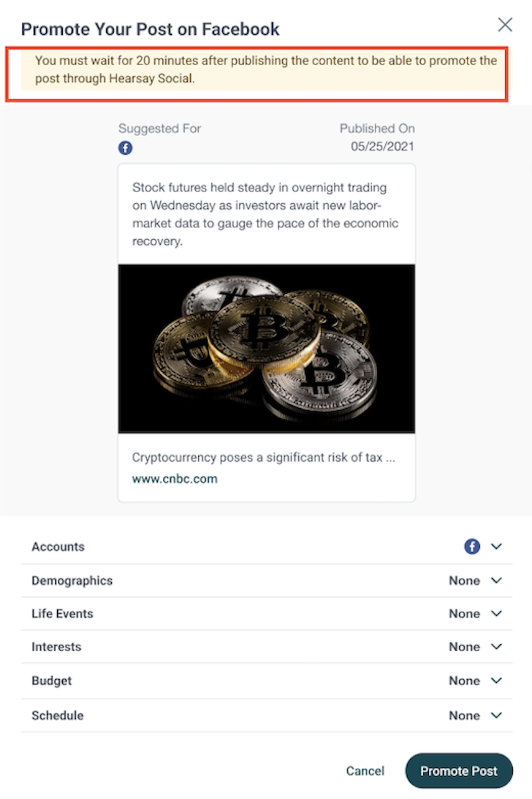Expand the Schedule chevron
The image size is (532, 799).
(496, 715)
